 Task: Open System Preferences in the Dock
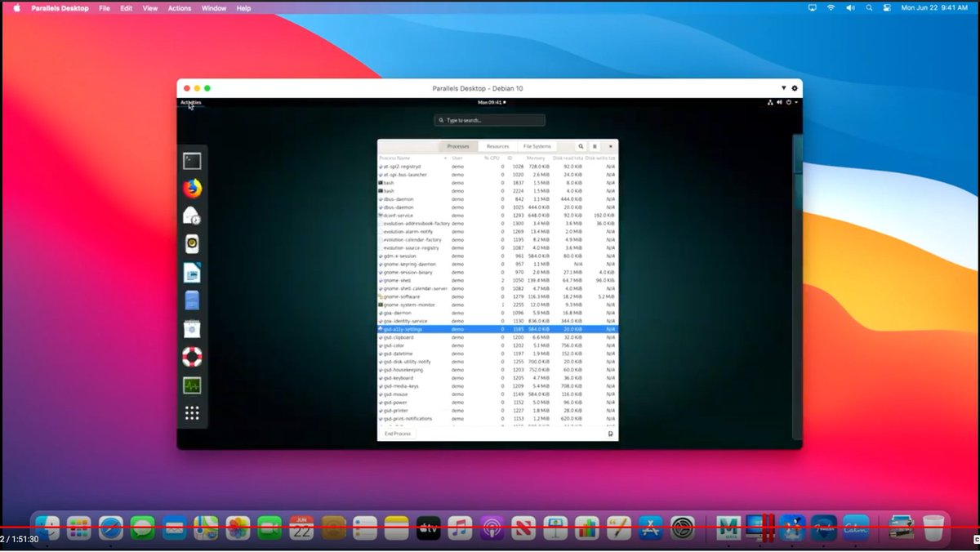[682, 528]
